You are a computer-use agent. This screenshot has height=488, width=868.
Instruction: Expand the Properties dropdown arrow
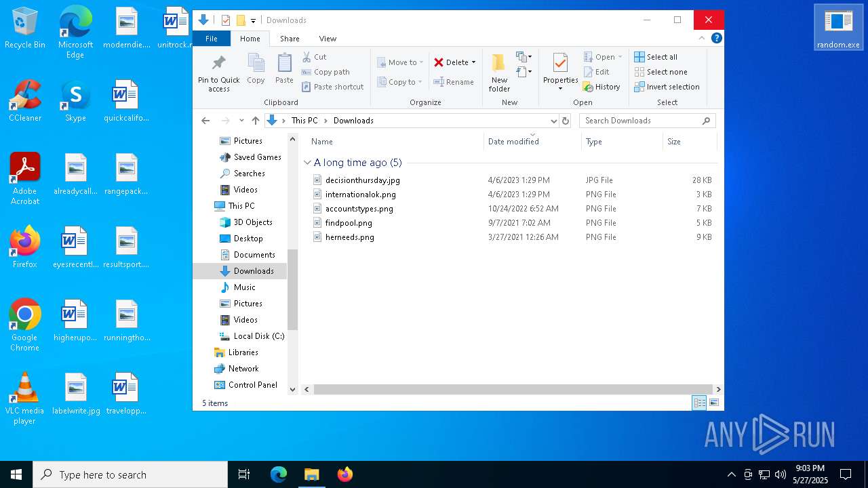click(560, 89)
